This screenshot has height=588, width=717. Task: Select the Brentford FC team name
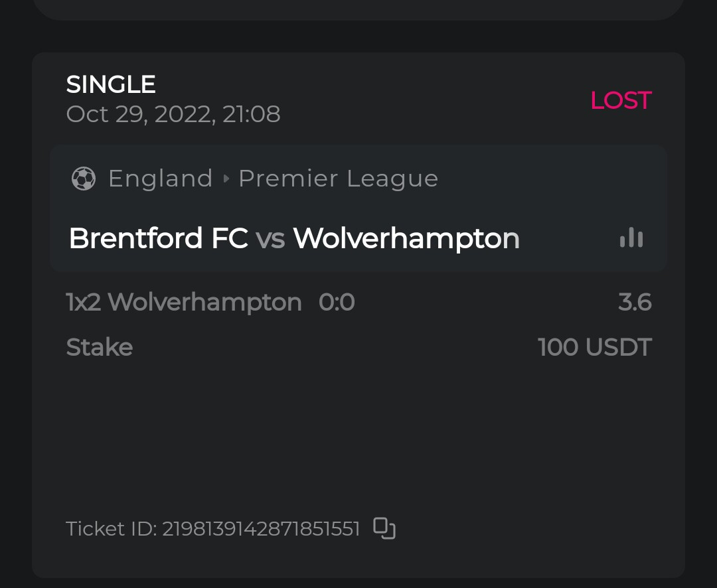point(158,238)
